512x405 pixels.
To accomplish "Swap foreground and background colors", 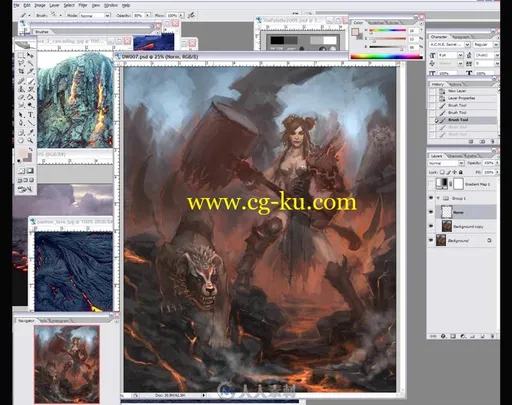I will pyautogui.click(x=31, y=149).
